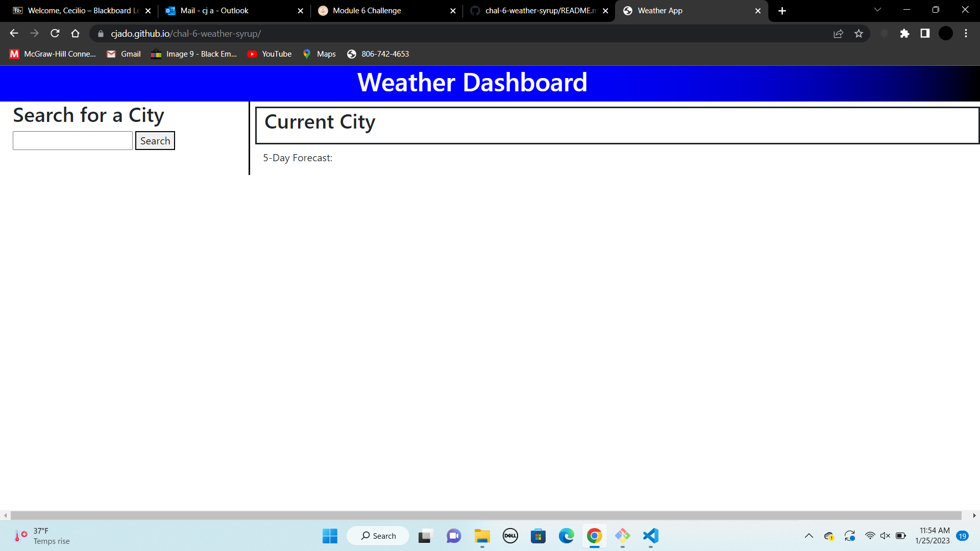Open the Dell app on taskbar
The image size is (980, 551).
point(510,536)
